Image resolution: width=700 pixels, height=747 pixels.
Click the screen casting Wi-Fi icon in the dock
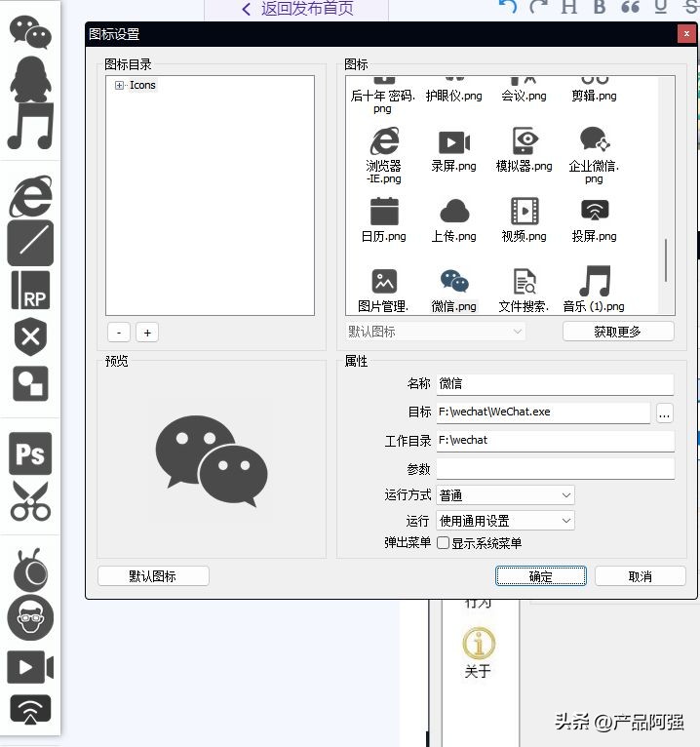tap(30, 710)
